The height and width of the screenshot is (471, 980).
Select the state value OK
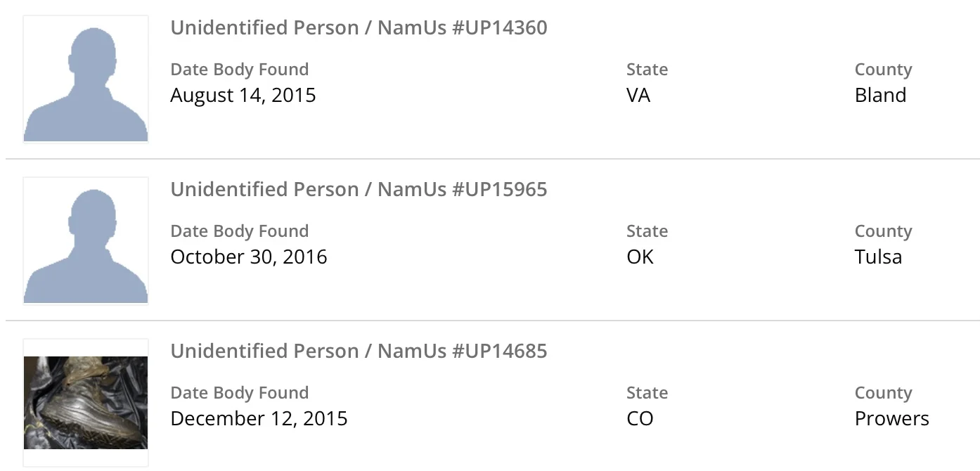coord(640,257)
